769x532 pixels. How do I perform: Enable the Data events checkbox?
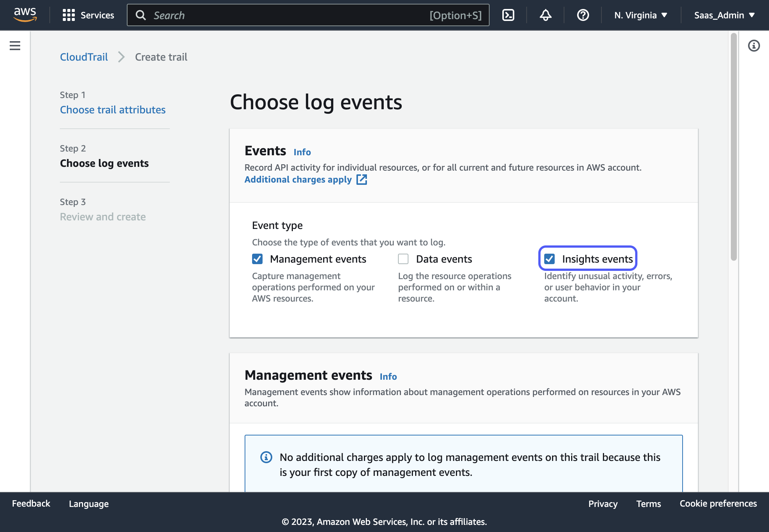tap(403, 259)
